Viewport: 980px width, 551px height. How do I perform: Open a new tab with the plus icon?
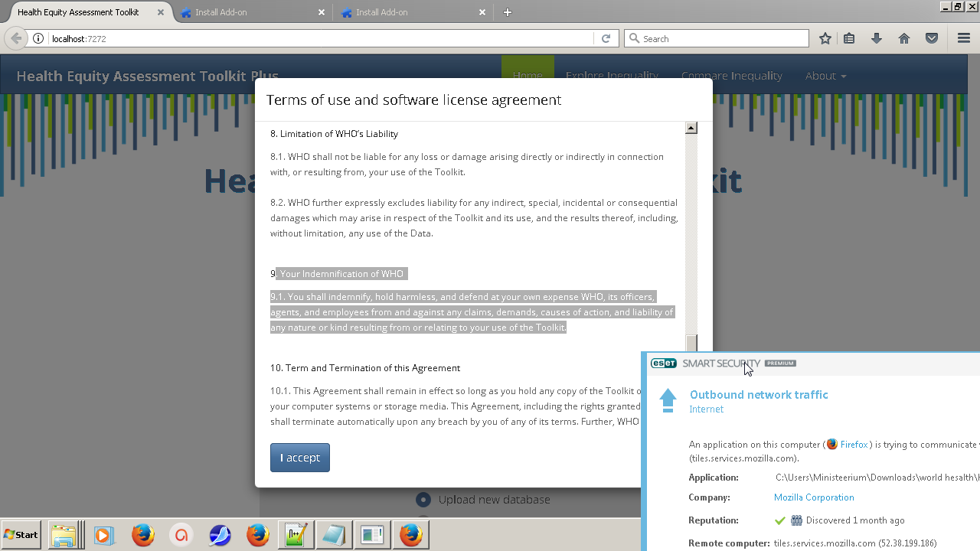[x=507, y=12]
